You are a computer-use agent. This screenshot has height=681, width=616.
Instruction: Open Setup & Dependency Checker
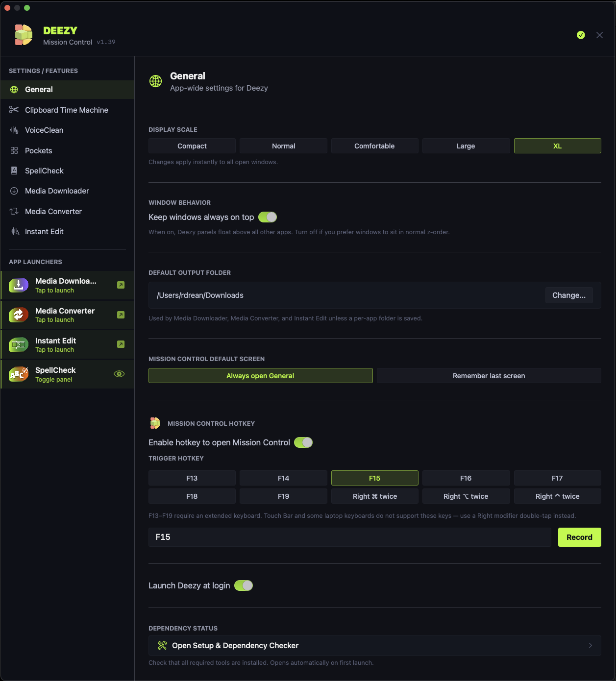tap(375, 645)
